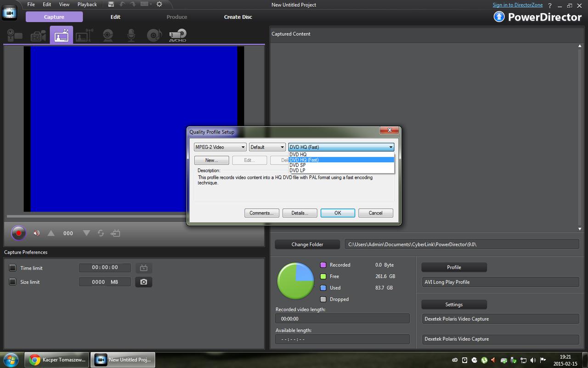Open the Playback menu
This screenshot has width=588, height=368.
click(87, 4)
